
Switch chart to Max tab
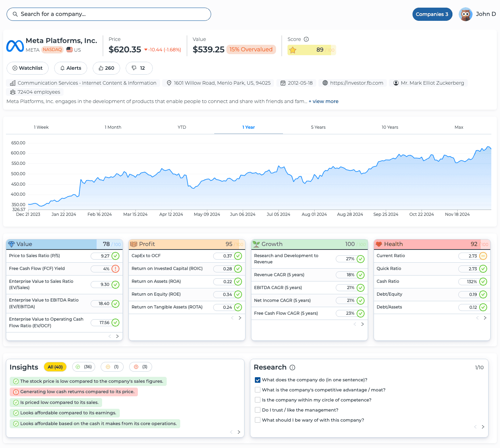(x=459, y=127)
